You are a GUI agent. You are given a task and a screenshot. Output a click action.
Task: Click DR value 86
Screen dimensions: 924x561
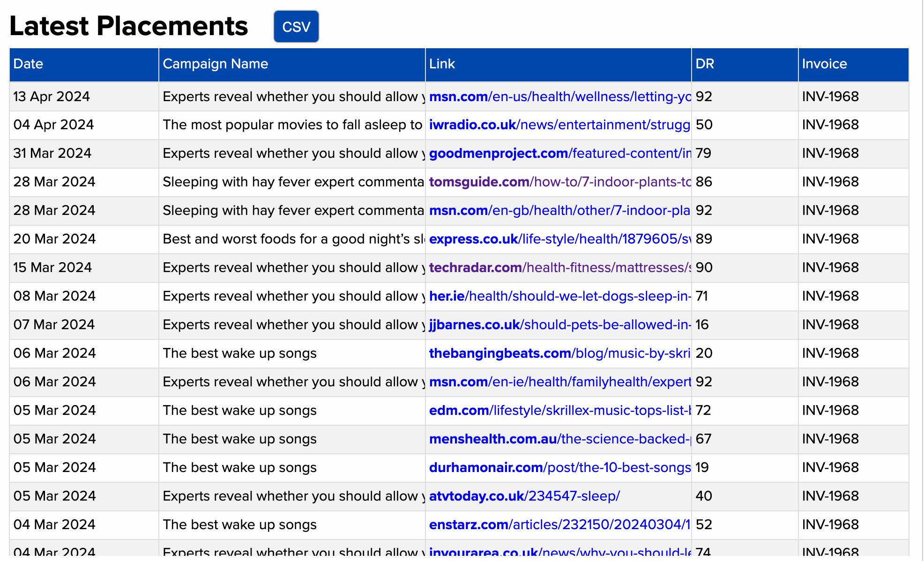click(704, 182)
